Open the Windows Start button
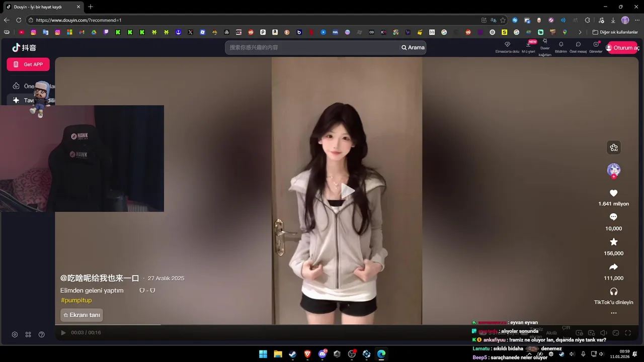Viewport: 644px width, 362px height. point(263,354)
